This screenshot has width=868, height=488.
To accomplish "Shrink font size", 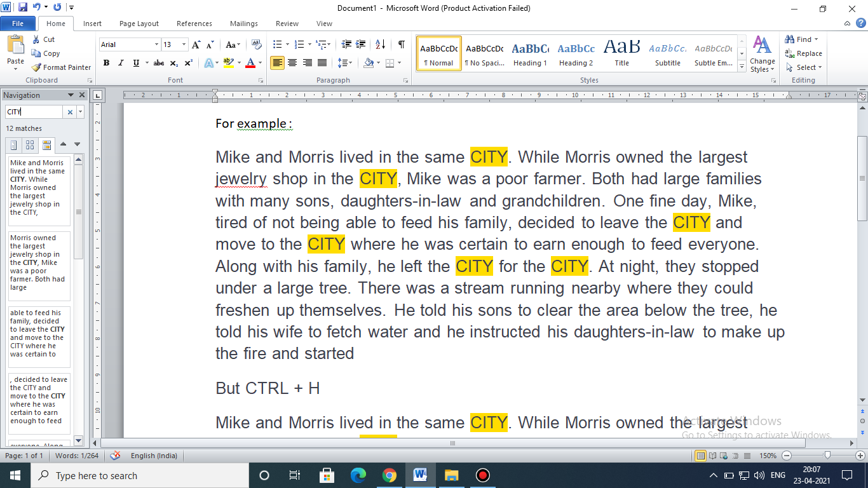I will 210,44.
